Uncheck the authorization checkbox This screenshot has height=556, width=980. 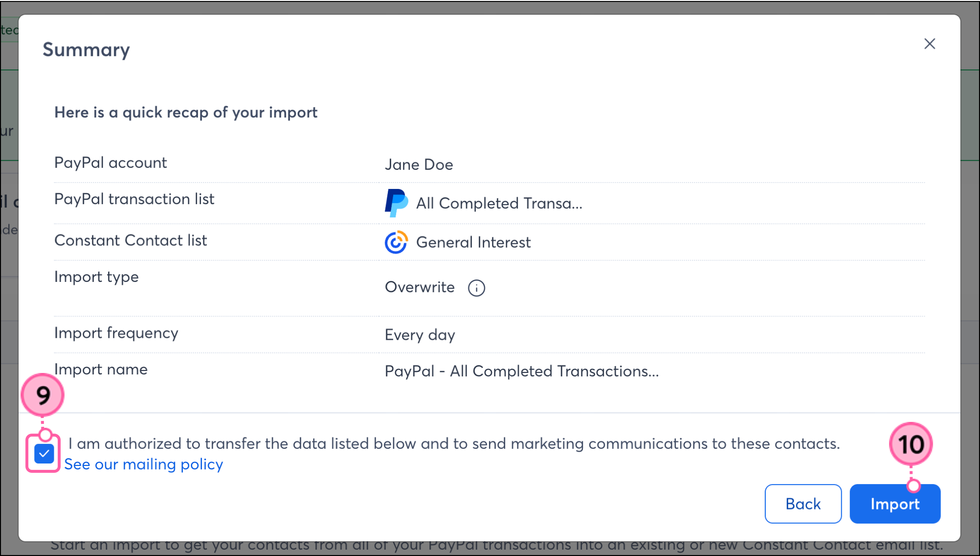[x=44, y=454]
